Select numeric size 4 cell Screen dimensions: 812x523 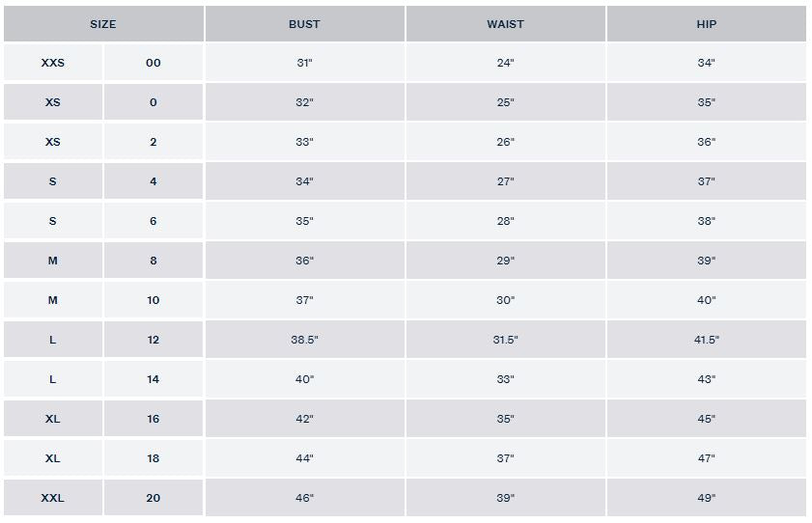pyautogui.click(x=154, y=181)
